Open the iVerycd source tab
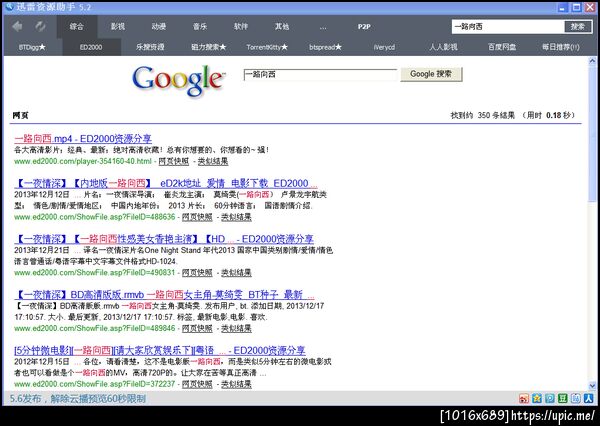600x426 pixels. (384, 47)
